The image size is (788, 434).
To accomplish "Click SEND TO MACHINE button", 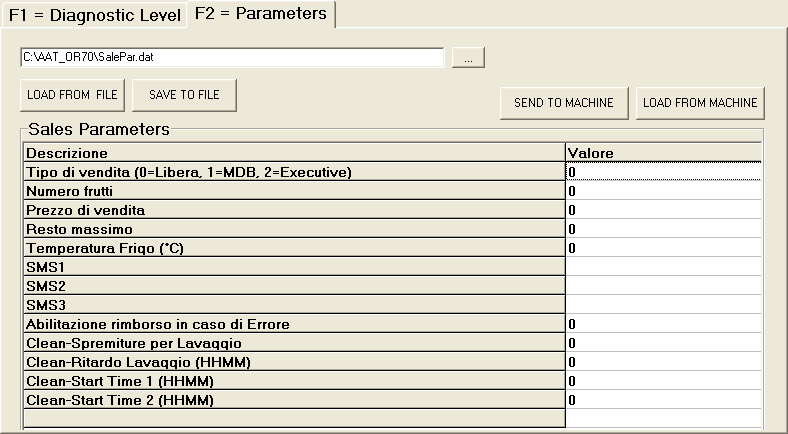I will [x=564, y=103].
